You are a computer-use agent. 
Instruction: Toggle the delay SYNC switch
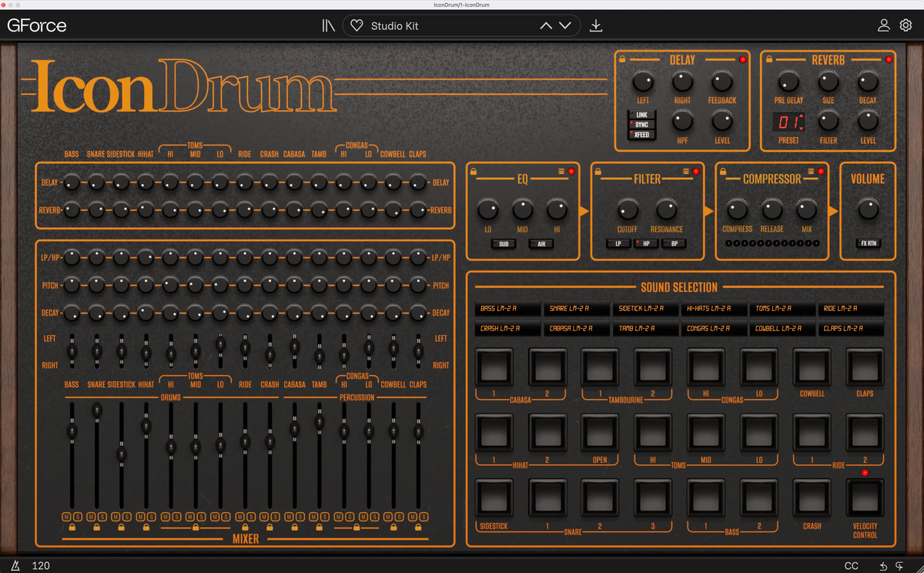point(641,125)
